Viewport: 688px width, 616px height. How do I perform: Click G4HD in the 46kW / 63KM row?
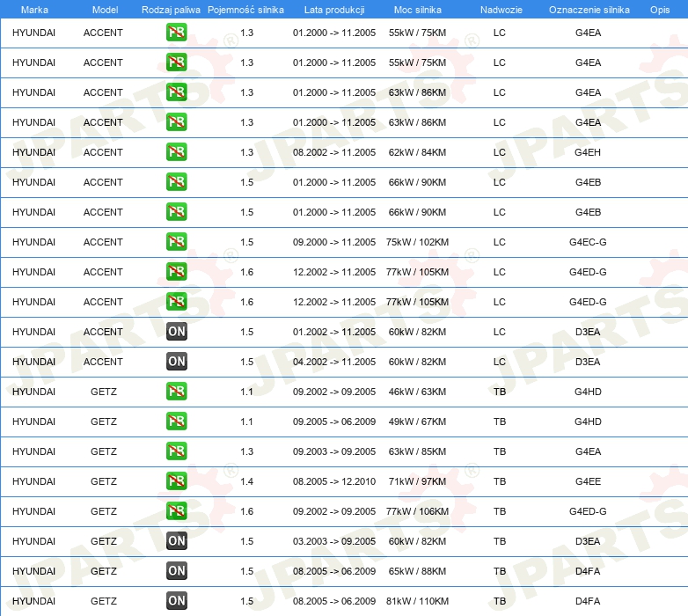(x=588, y=392)
